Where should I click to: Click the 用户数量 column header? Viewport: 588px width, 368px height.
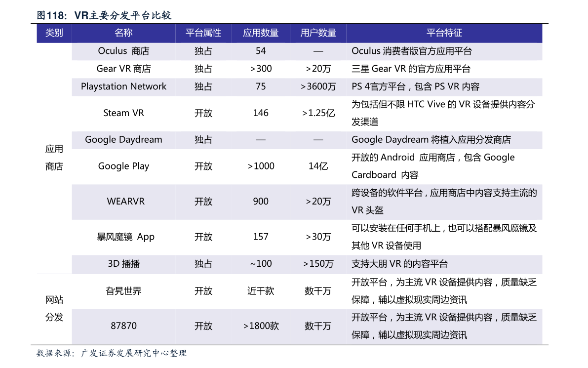(318, 33)
